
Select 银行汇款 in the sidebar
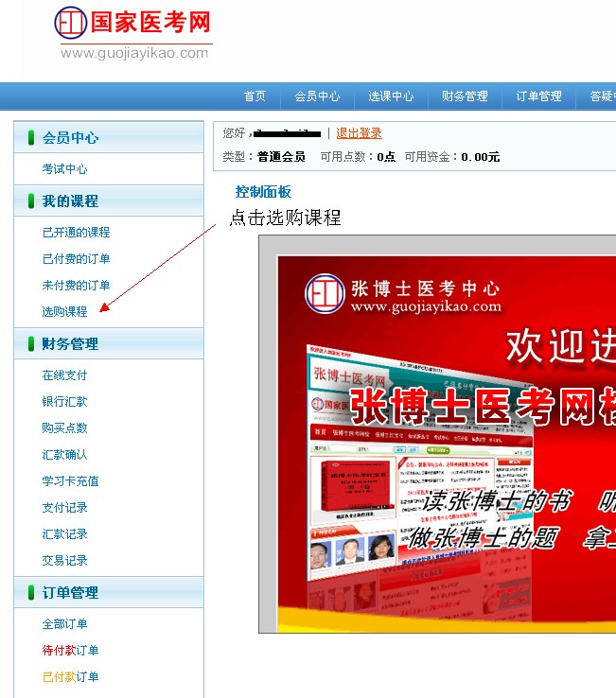pos(64,402)
